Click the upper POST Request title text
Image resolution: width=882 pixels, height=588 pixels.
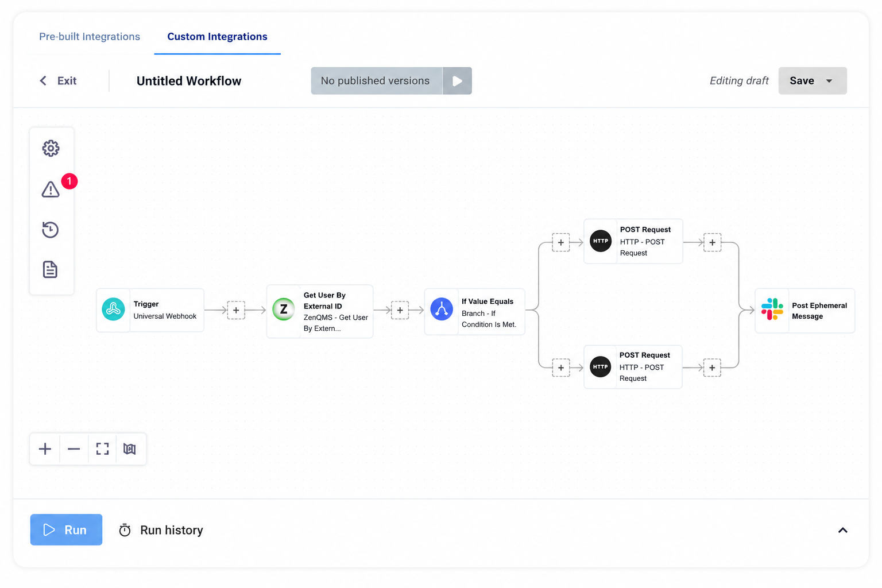click(x=645, y=229)
